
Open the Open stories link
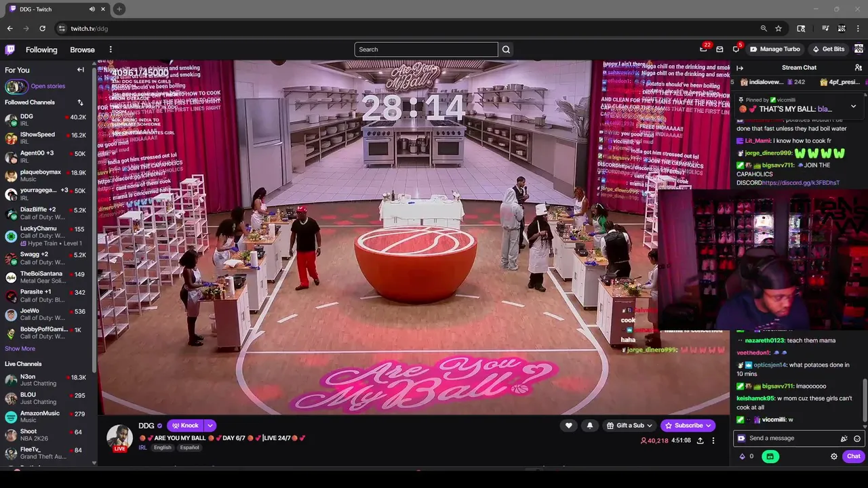[47, 86]
